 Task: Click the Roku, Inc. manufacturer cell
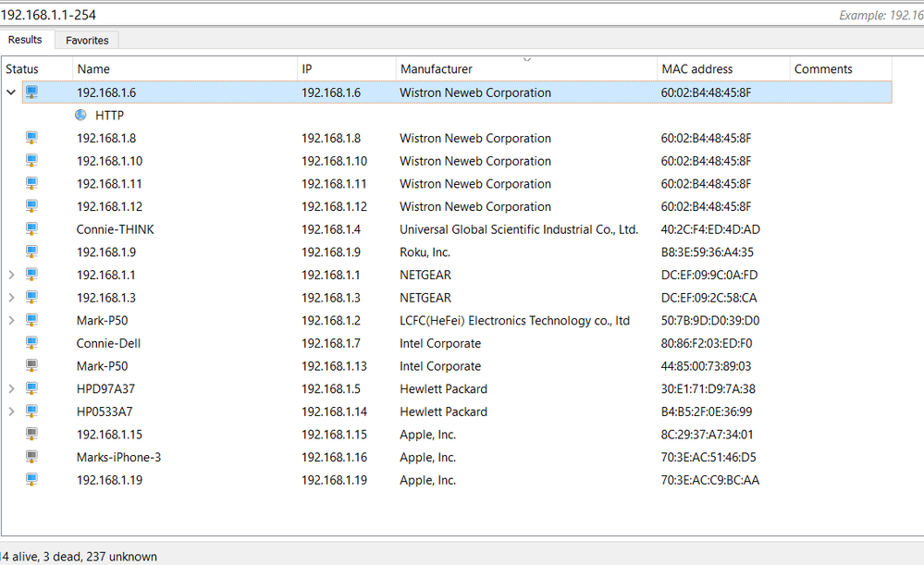pyautogui.click(x=425, y=252)
